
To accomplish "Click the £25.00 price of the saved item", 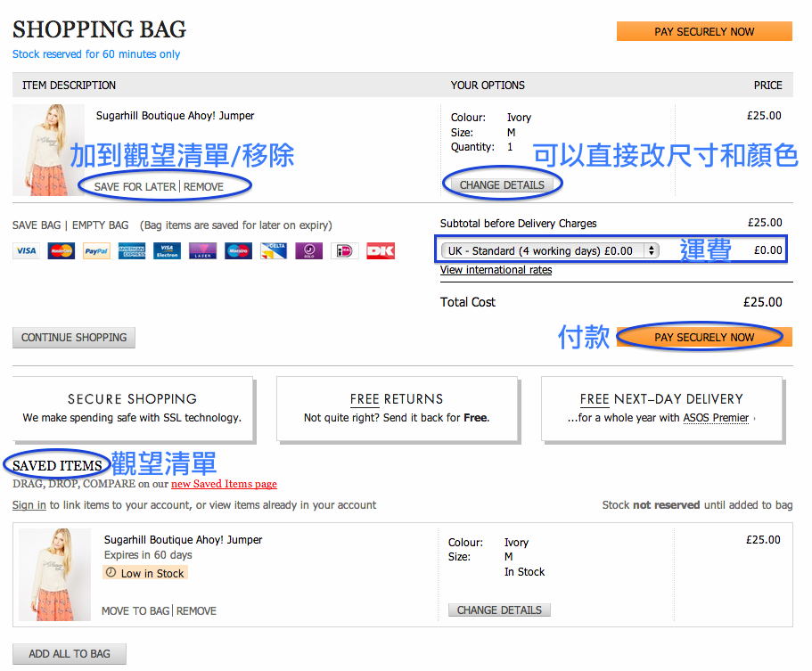I will click(x=763, y=539).
